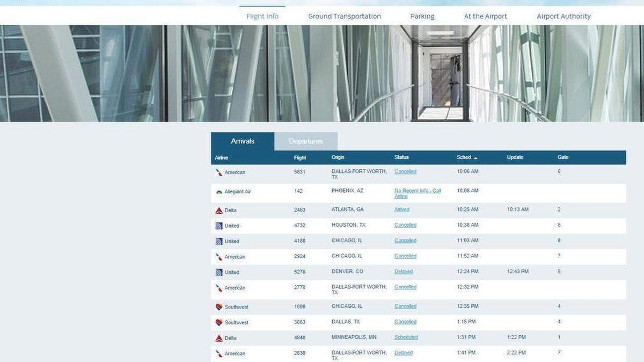This screenshot has height=362, width=644.
Task: Open Cancelled status for flight 3083
Action: pos(405,322)
